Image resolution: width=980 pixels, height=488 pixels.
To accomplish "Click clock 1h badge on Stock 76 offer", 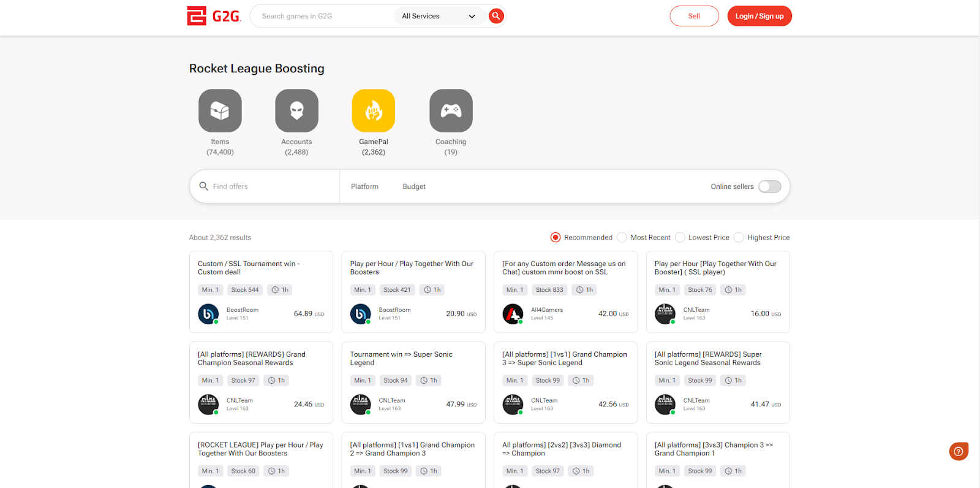I will pos(733,290).
